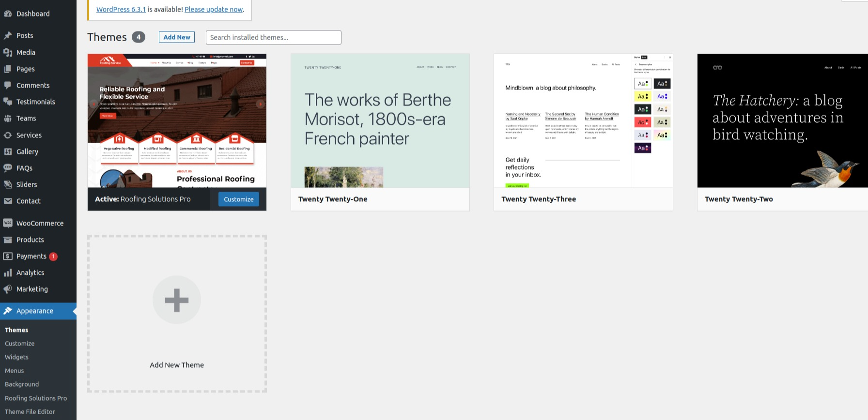The width and height of the screenshot is (868, 420).
Task: Click the Active: Roofing Solutions Pro label
Action: [x=143, y=199]
